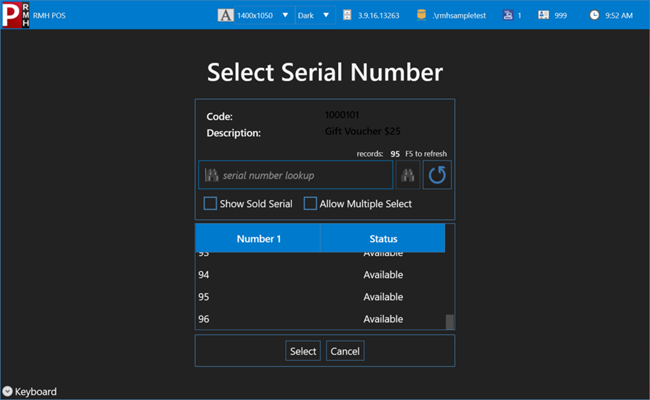Viewport: 650px width, 400px height.
Task: Click the RMH POS logo icon
Action: 15,15
